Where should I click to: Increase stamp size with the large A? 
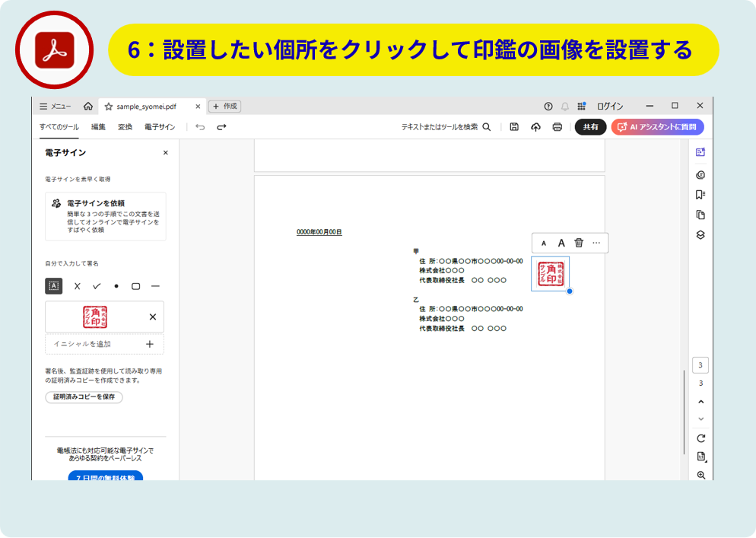point(561,243)
